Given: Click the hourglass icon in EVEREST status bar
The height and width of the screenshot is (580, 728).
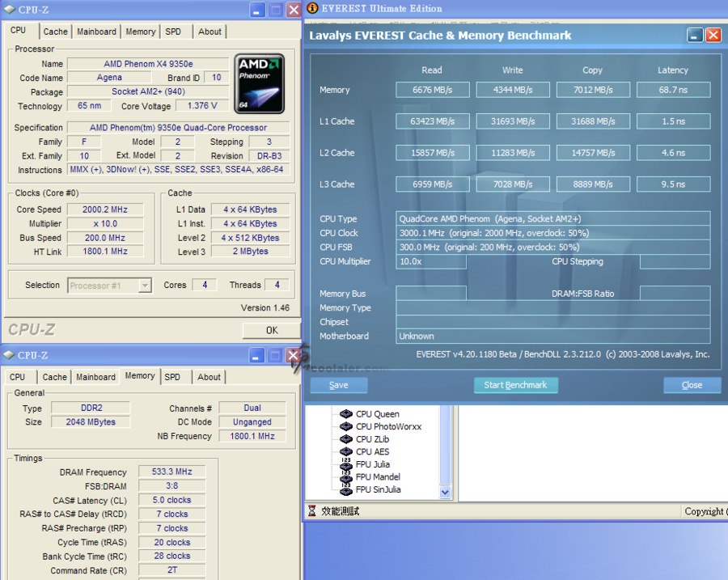Looking at the screenshot, I should (312, 510).
